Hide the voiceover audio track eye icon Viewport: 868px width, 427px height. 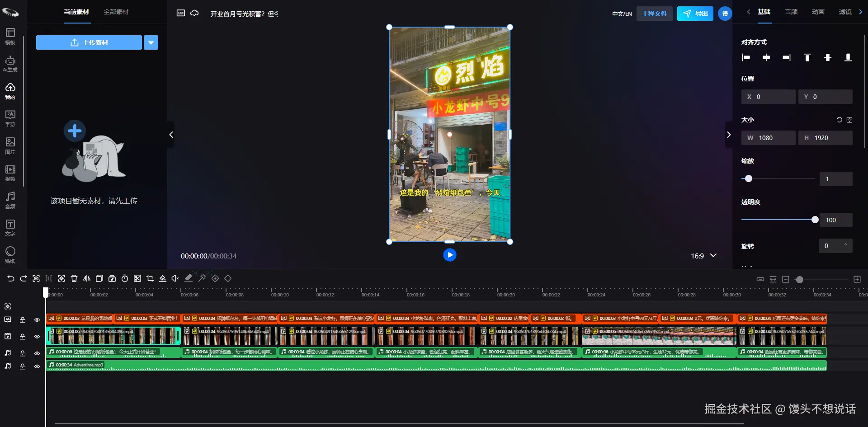coord(37,353)
